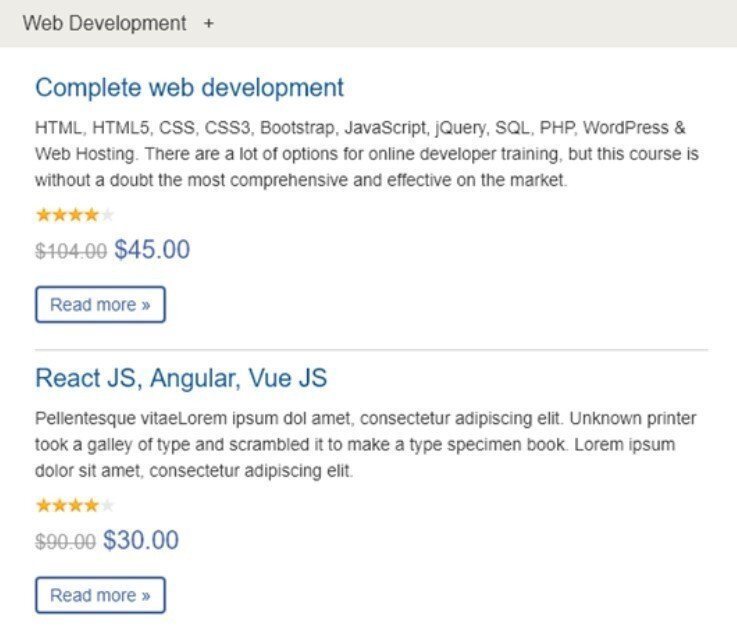Select first star of React JS course rating
The height and width of the screenshot is (627, 737).
[43, 505]
